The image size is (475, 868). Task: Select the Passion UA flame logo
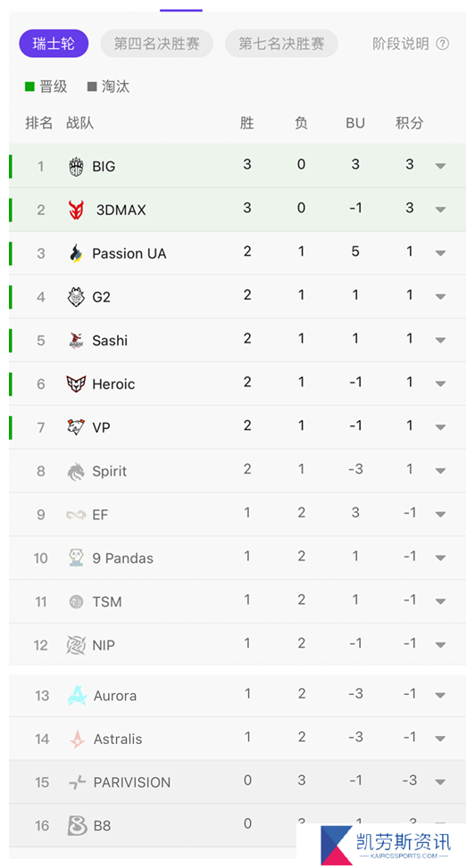(x=76, y=253)
